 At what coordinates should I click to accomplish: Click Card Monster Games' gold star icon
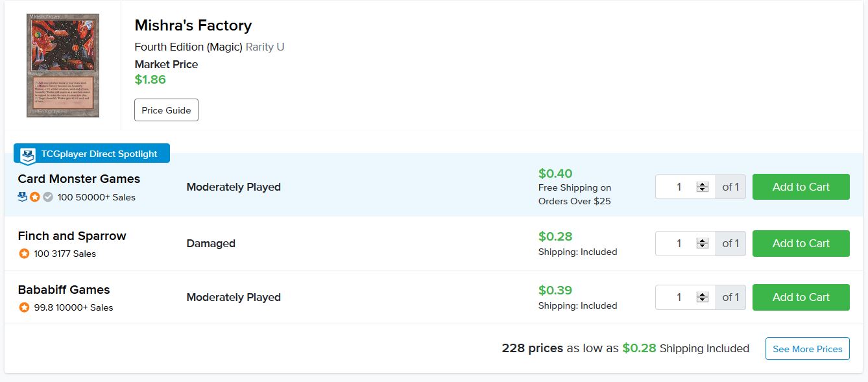[35, 197]
